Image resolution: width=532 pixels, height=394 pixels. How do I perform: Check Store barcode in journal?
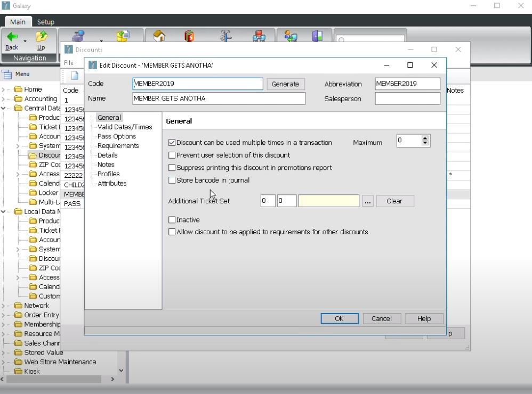tap(172, 180)
